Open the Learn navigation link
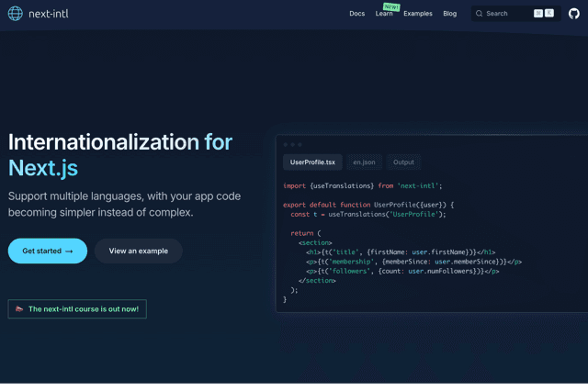Image resolution: width=588 pixels, height=391 pixels. 384,15
